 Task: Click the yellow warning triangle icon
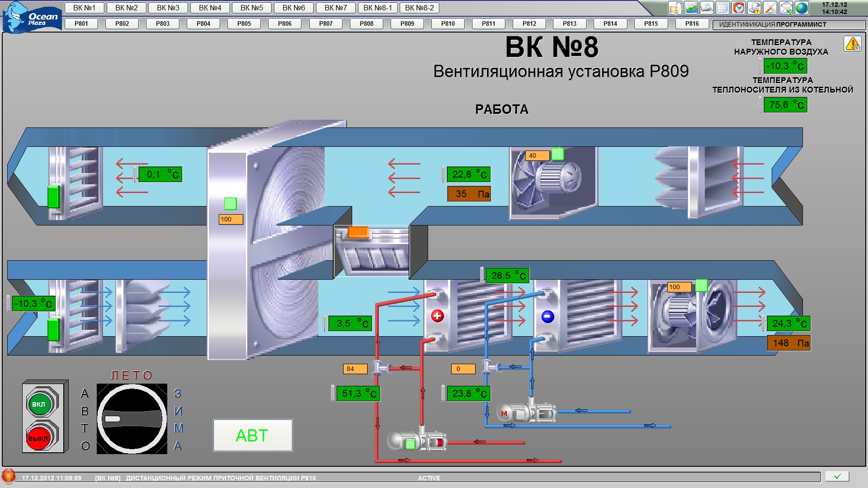pos(853,44)
